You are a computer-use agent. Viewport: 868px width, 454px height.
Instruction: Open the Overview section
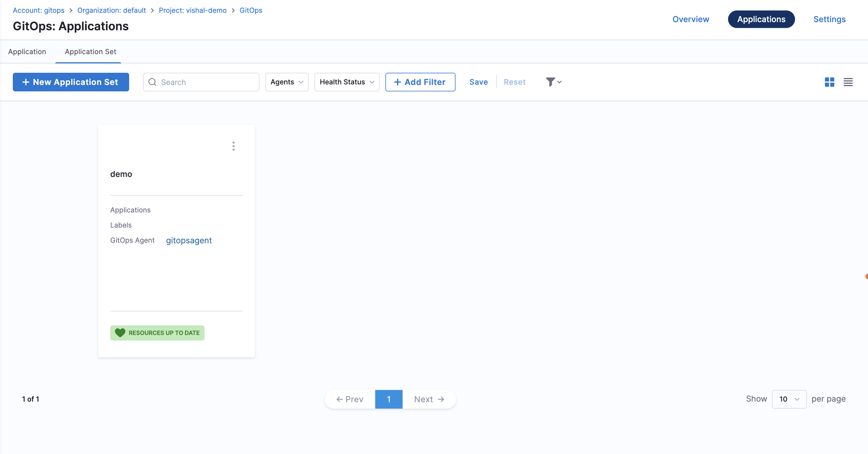click(691, 19)
